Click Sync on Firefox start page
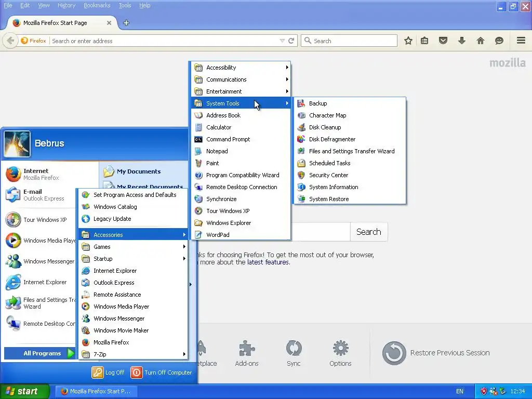The image size is (532, 399). click(x=294, y=353)
